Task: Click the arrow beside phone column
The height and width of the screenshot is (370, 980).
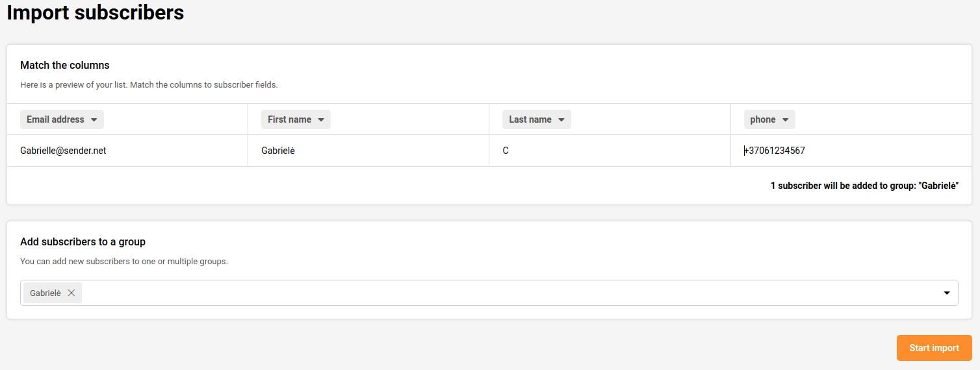Action: click(786, 120)
